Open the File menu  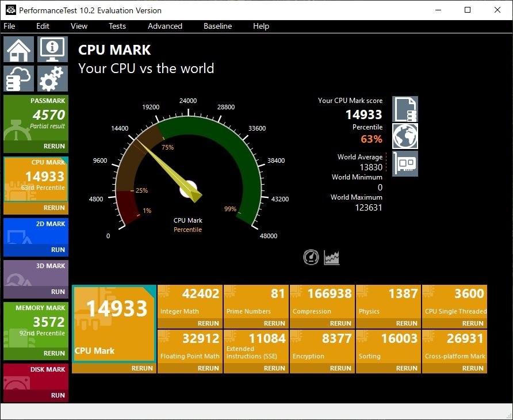click(x=9, y=26)
